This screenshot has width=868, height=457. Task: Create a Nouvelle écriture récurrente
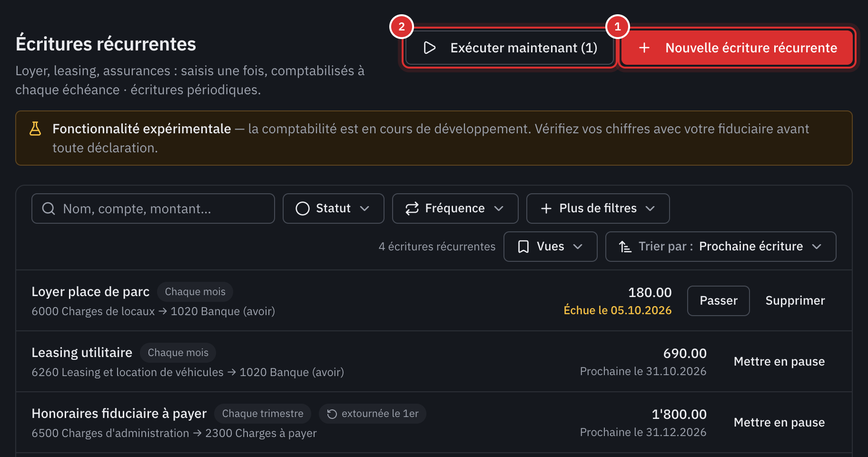point(737,48)
